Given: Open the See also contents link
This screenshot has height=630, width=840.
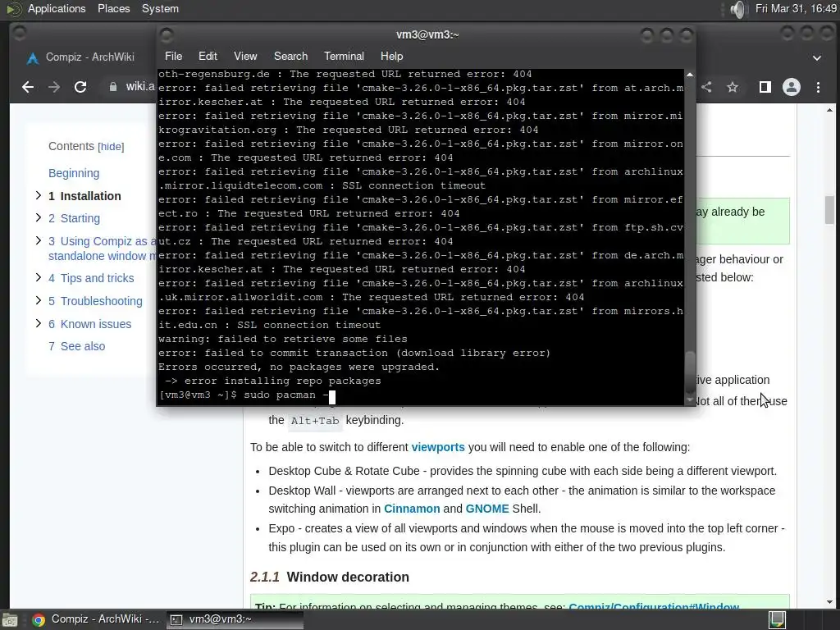Looking at the screenshot, I should 76,346.
